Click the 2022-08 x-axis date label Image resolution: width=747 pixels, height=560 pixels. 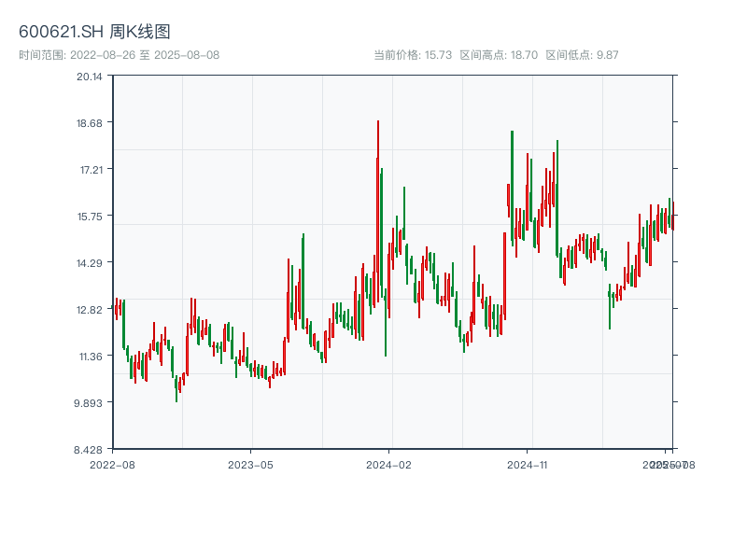pos(112,464)
